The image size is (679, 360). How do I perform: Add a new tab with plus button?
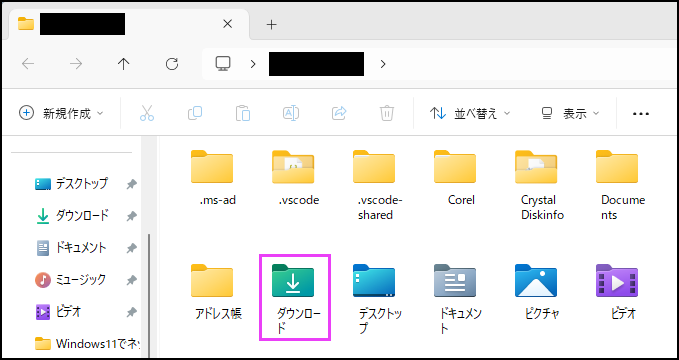tap(272, 25)
